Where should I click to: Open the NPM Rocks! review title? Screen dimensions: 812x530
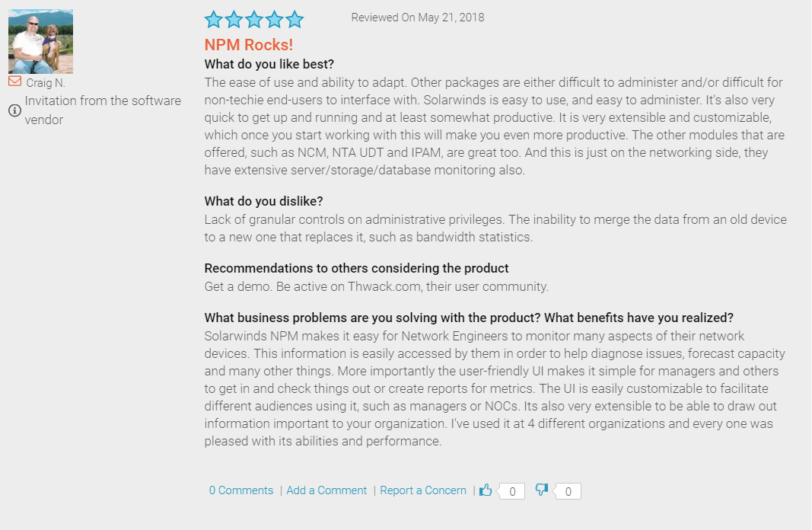point(249,45)
